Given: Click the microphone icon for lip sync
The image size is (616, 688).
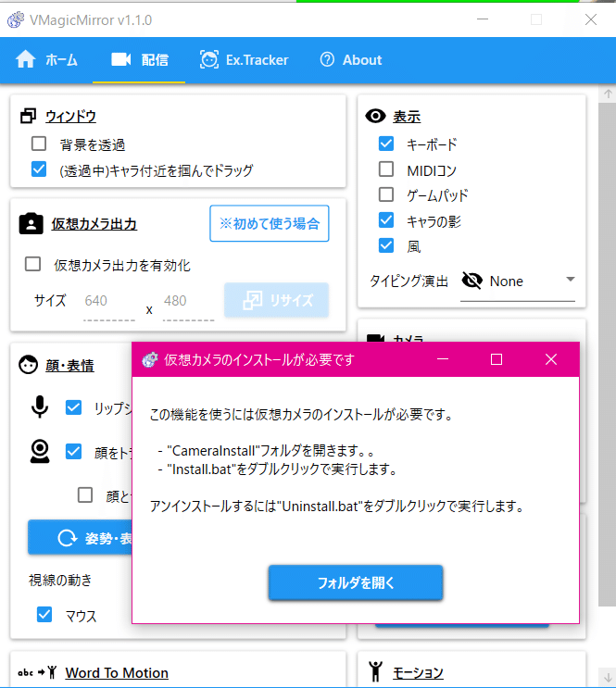Looking at the screenshot, I should pyautogui.click(x=40, y=407).
